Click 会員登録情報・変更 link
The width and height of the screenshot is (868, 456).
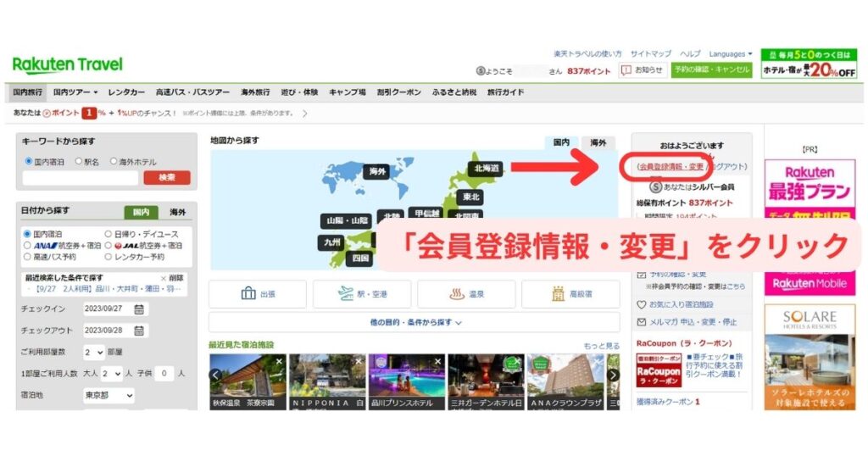670,167
